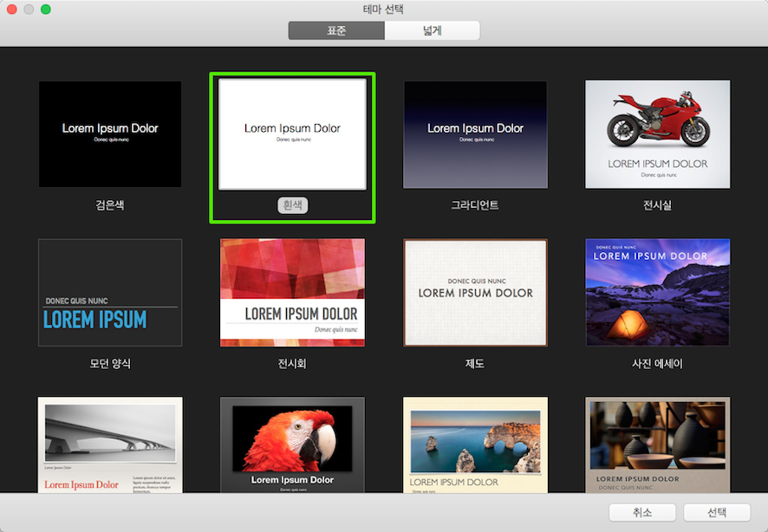This screenshot has width=768, height=532.
Task: Pick the 그라디언트 gradient theme thumbnail
Action: [x=475, y=134]
